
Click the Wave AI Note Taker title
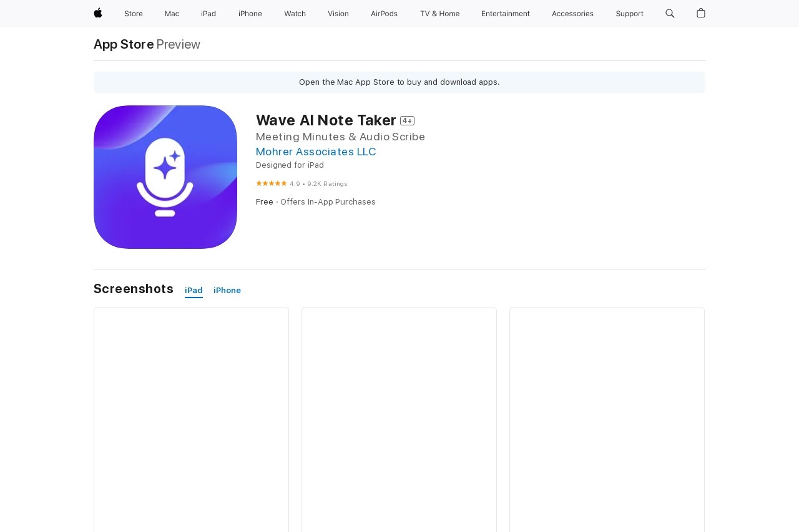[x=326, y=120]
